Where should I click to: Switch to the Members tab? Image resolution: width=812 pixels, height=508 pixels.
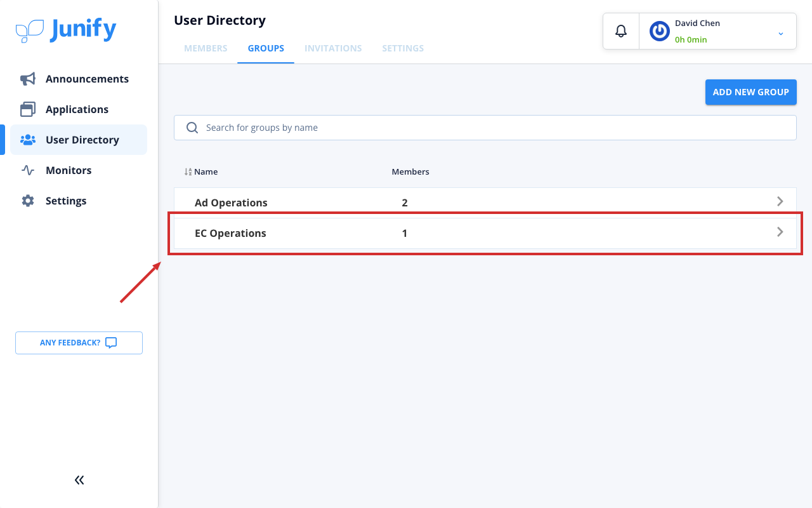point(206,48)
